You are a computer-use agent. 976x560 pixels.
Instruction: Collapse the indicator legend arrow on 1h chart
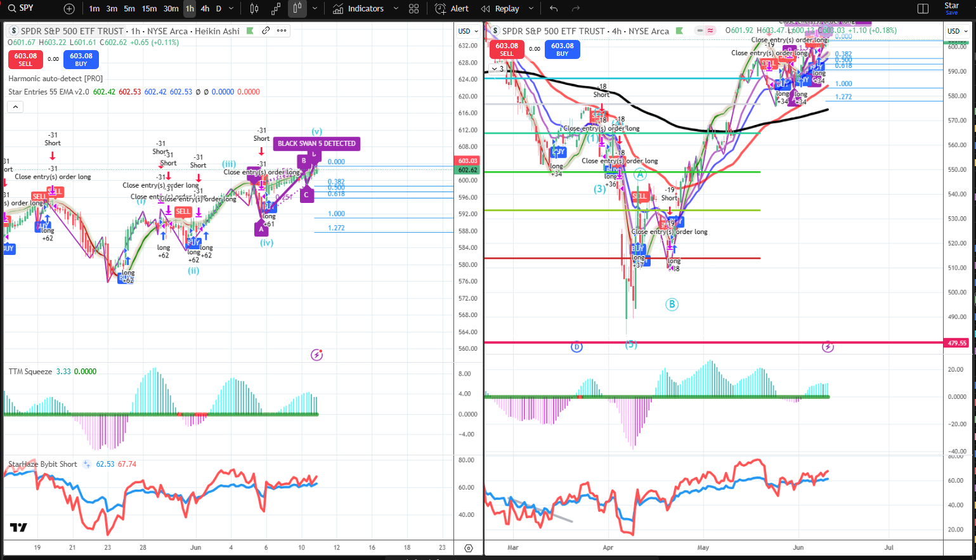pyautogui.click(x=15, y=107)
